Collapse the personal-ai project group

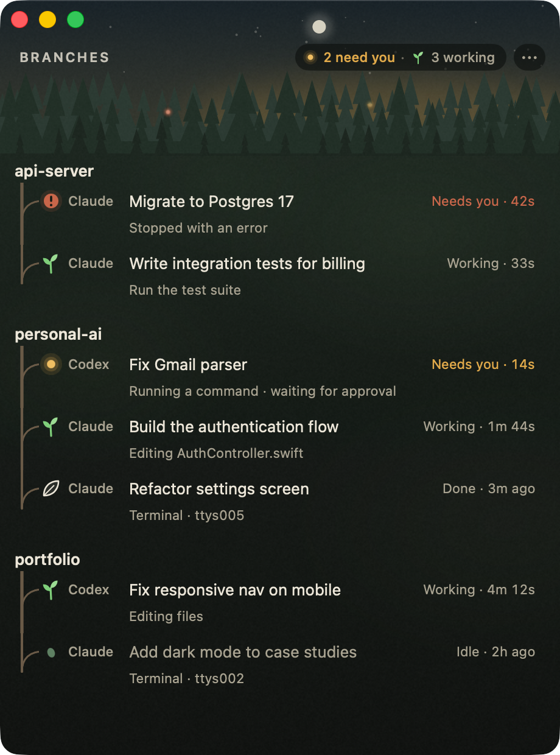coord(58,334)
